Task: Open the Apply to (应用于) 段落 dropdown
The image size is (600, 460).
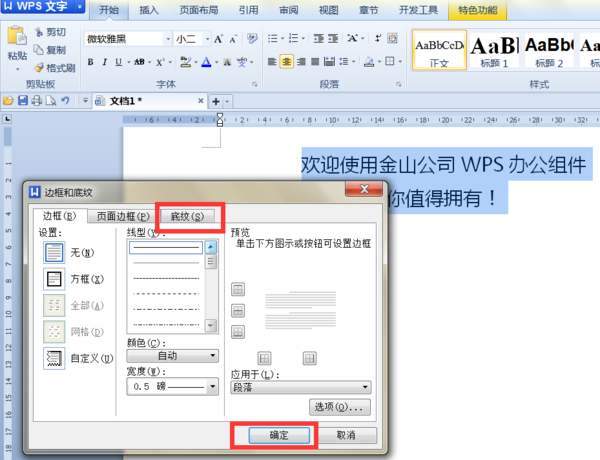Action: (x=300, y=387)
